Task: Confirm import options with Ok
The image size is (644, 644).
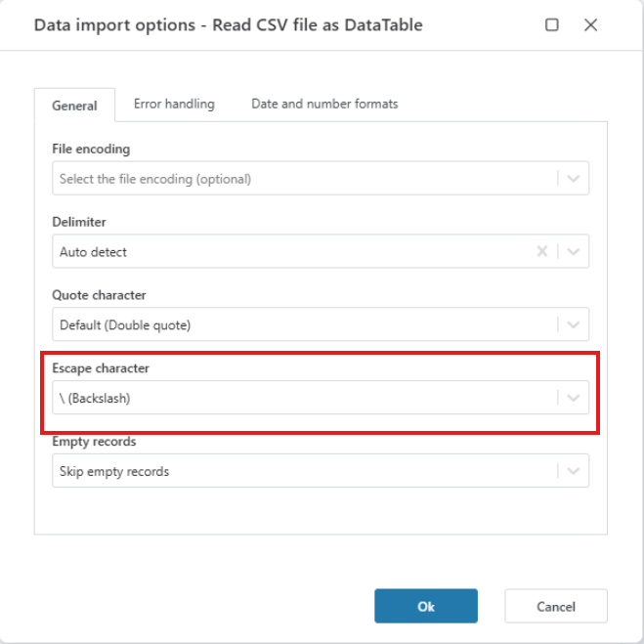Action: [426, 606]
